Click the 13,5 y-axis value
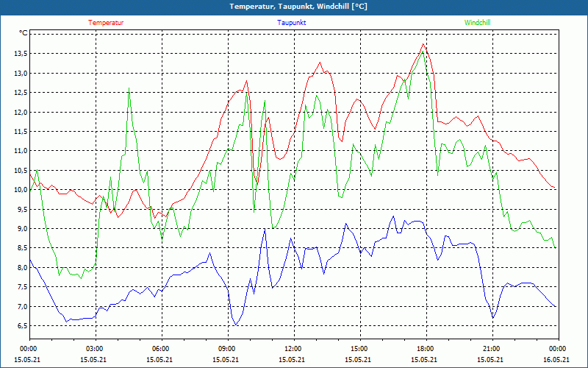Image resolution: width=588 pixels, height=368 pixels. pyautogui.click(x=21, y=54)
